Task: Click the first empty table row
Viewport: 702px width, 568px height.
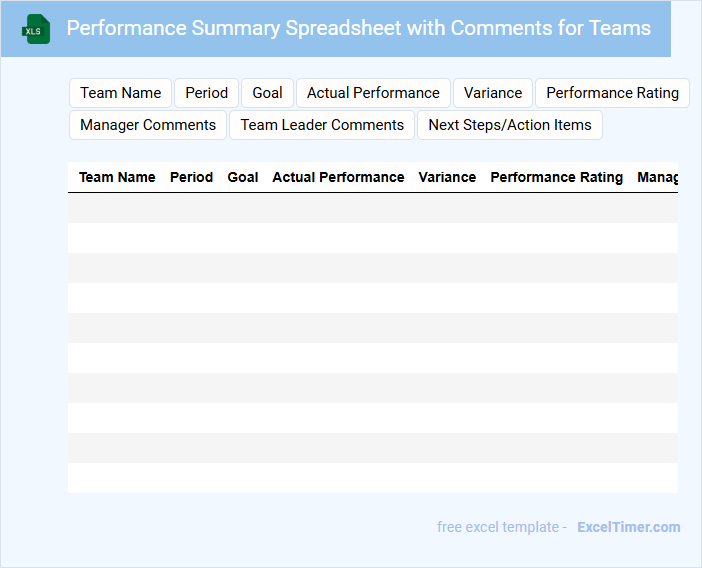Action: 372,208
